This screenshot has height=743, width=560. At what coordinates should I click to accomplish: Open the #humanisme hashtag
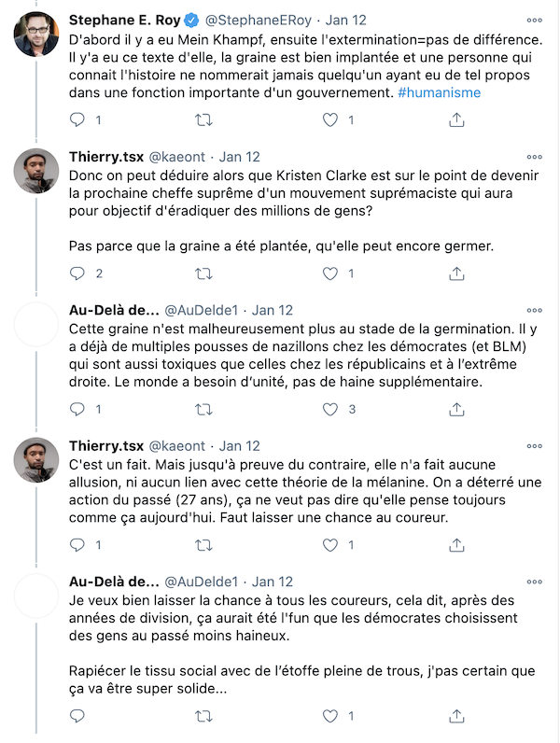tap(440, 92)
